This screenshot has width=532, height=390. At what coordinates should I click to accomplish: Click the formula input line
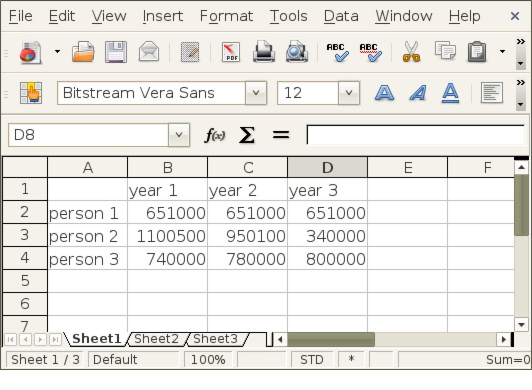pos(416,135)
